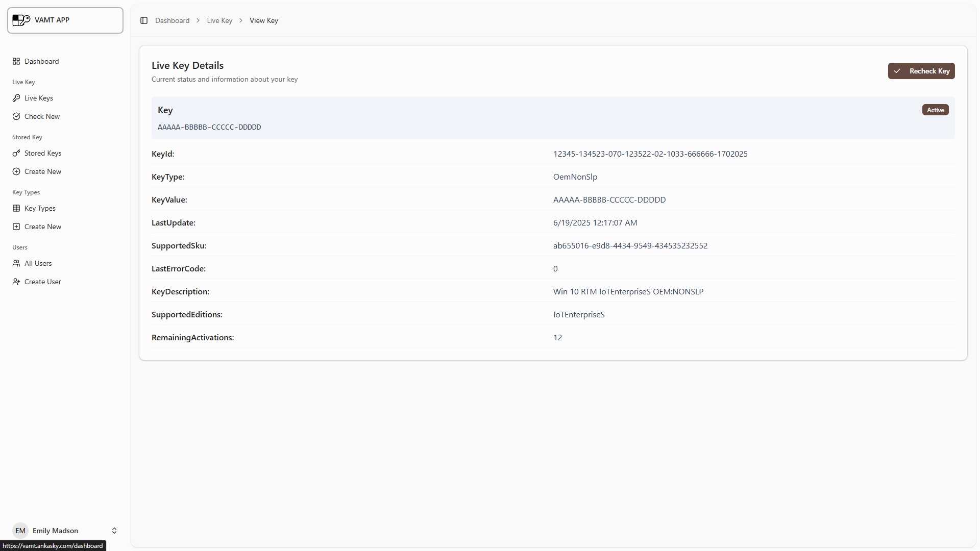The height and width of the screenshot is (551, 980).
Task: Navigate to Live Key in the breadcrumb
Action: [x=219, y=20]
